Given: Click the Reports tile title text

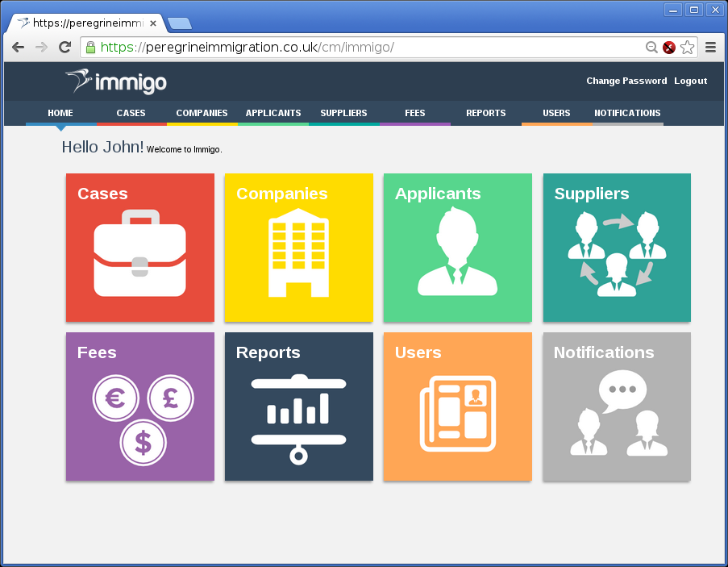Looking at the screenshot, I should (x=268, y=352).
